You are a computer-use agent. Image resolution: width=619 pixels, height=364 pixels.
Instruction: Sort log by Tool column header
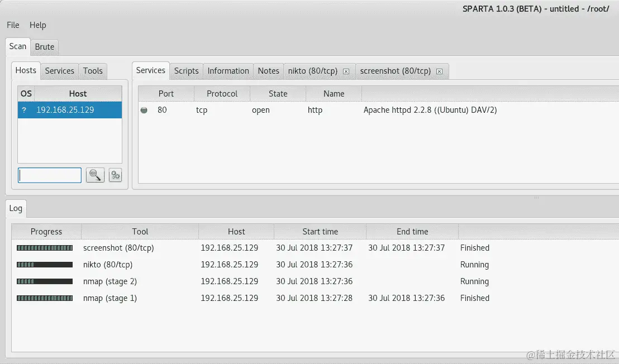(140, 232)
